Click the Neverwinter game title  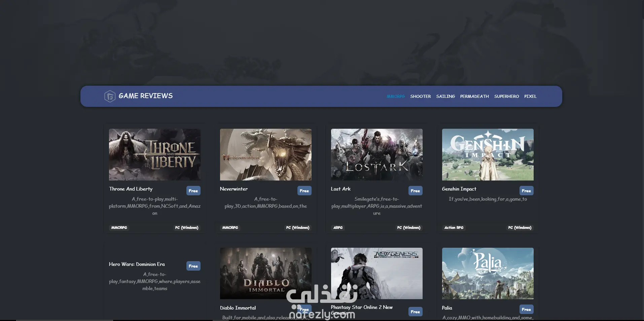click(234, 189)
